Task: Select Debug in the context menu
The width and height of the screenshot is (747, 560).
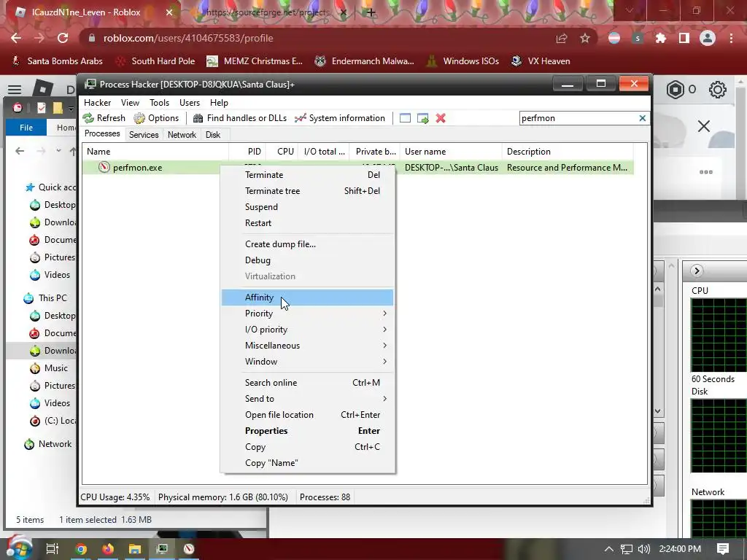Action: 307,260
